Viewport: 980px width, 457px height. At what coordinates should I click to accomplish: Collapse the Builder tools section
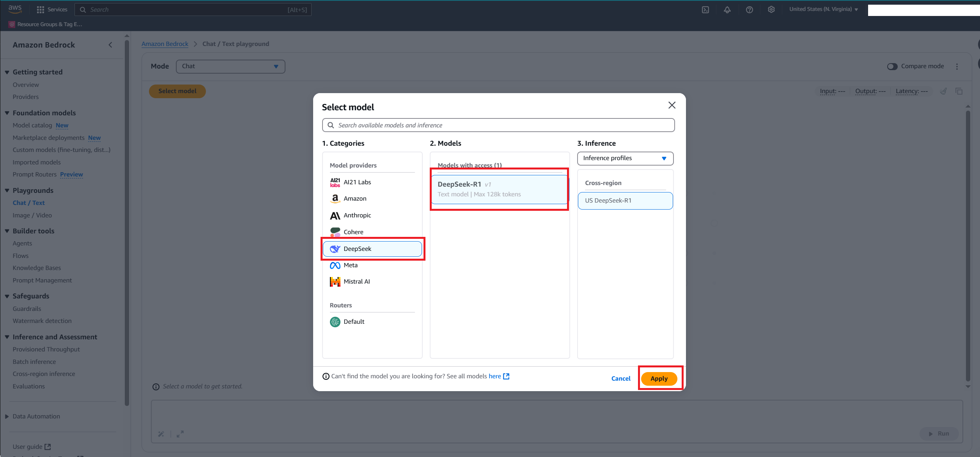coord(7,231)
